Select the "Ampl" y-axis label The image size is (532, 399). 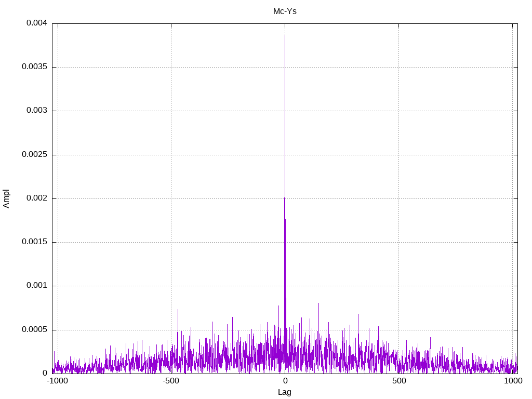click(6, 198)
